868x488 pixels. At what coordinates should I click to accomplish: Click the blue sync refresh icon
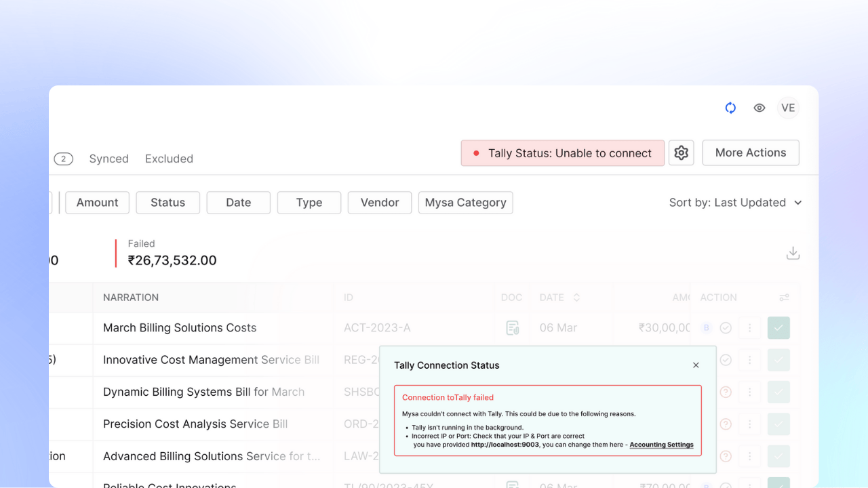(x=730, y=108)
